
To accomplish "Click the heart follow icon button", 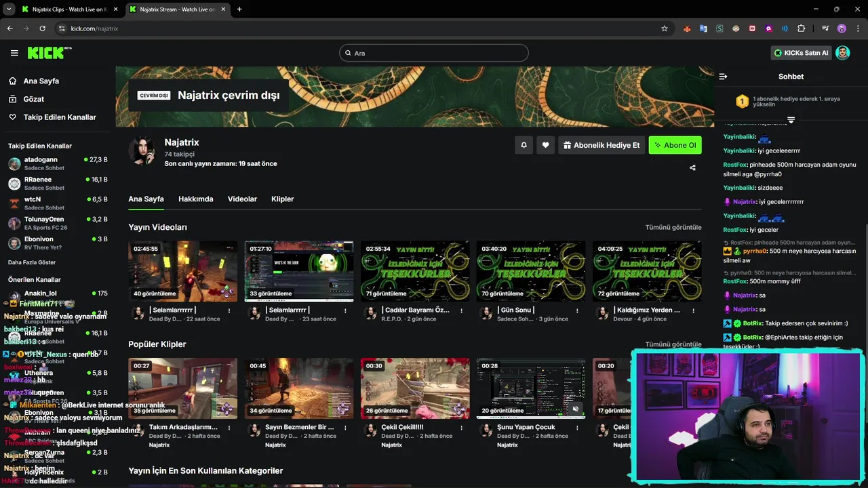I will [545, 145].
